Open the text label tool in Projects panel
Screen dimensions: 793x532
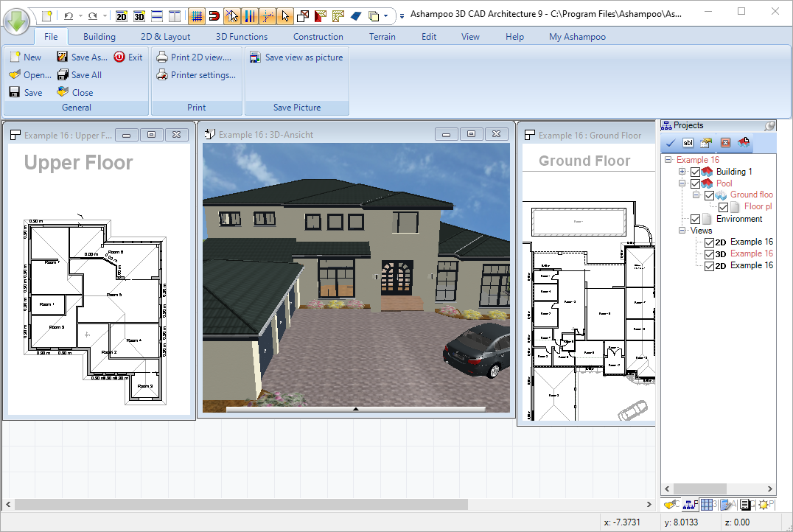688,142
